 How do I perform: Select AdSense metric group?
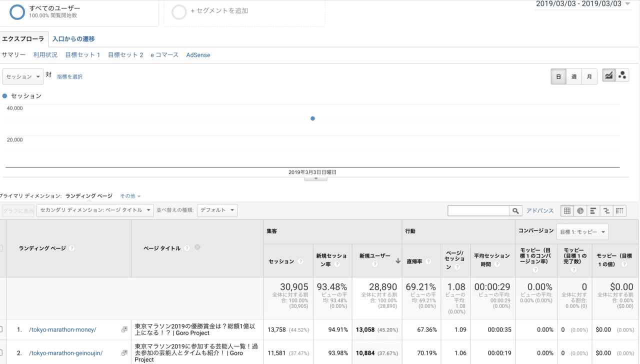coord(198,55)
